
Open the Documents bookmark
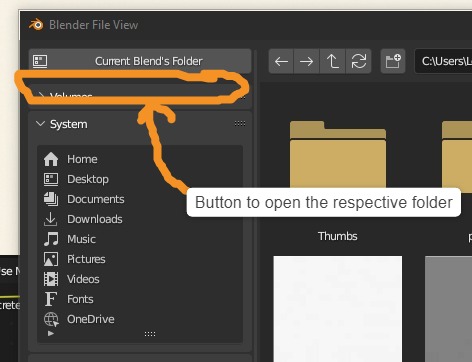pyautogui.click(x=140, y=199)
